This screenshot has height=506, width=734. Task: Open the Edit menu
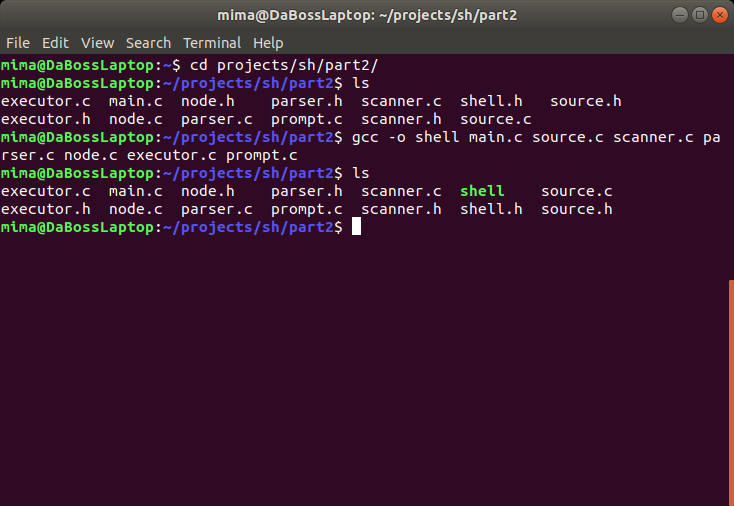coord(55,43)
